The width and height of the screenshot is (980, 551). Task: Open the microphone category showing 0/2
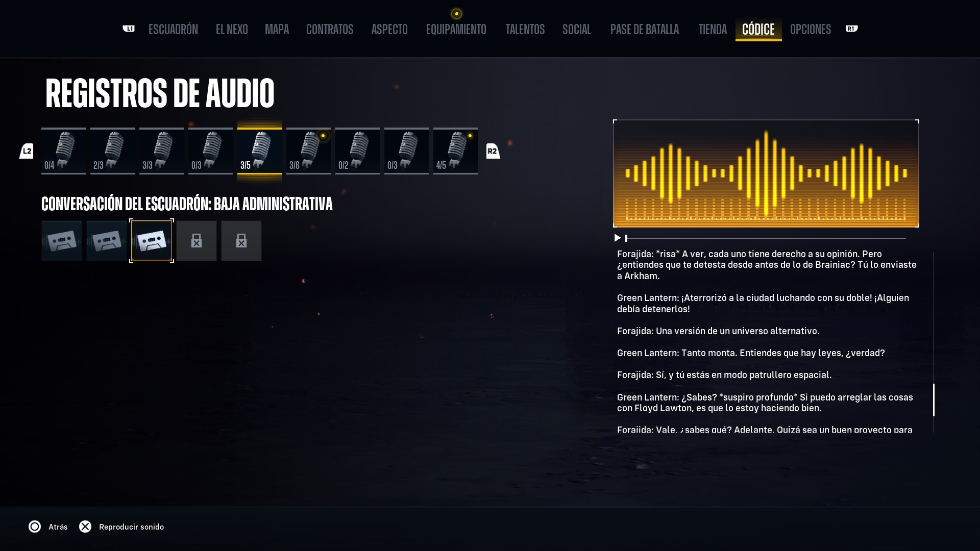(x=358, y=151)
